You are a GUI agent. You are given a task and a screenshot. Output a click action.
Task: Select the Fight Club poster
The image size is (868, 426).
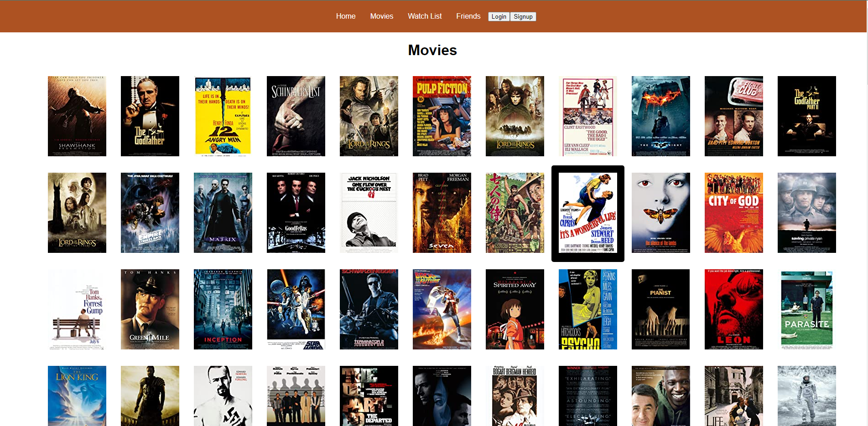pos(734,116)
